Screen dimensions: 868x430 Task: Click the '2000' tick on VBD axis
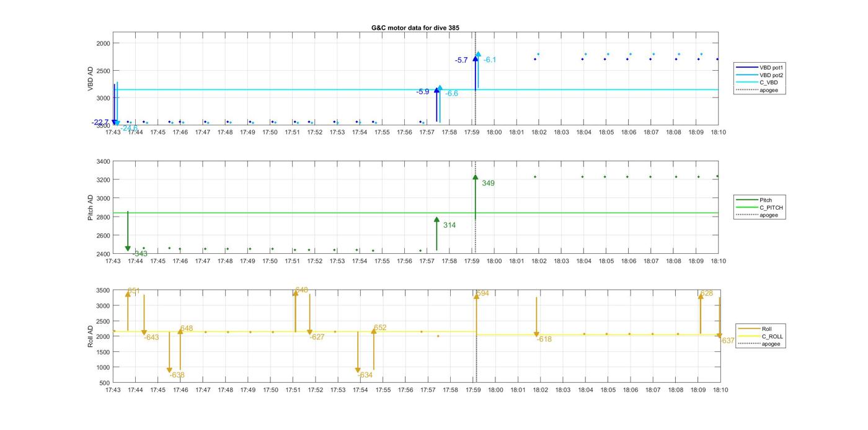(x=102, y=43)
